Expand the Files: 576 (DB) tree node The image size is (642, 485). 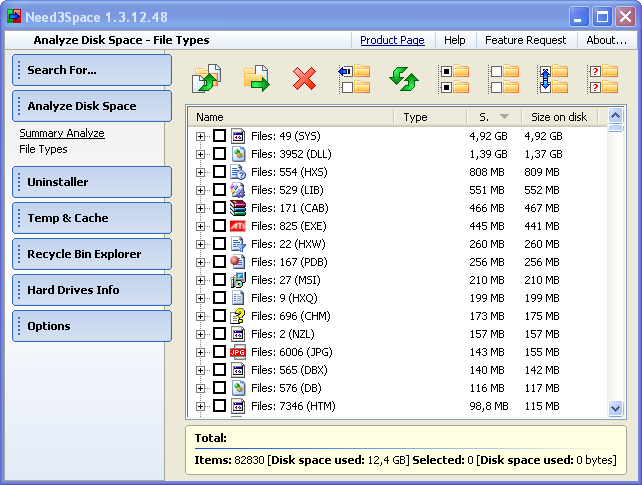[200, 388]
